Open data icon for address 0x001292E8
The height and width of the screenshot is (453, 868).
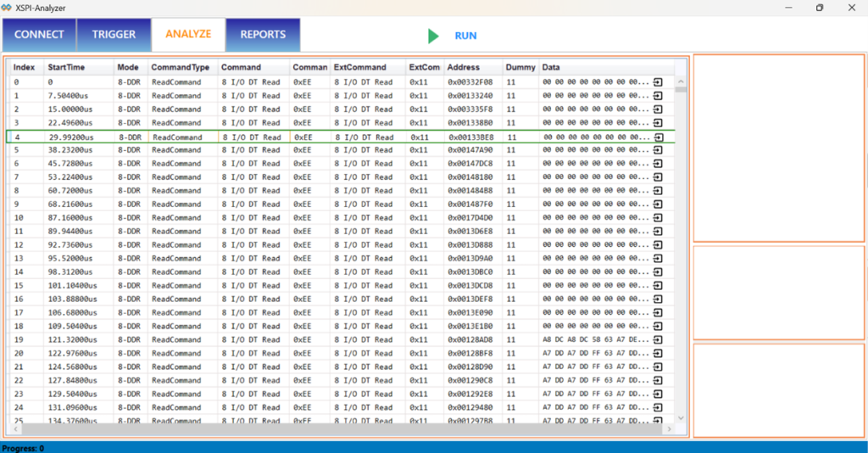(x=659, y=394)
